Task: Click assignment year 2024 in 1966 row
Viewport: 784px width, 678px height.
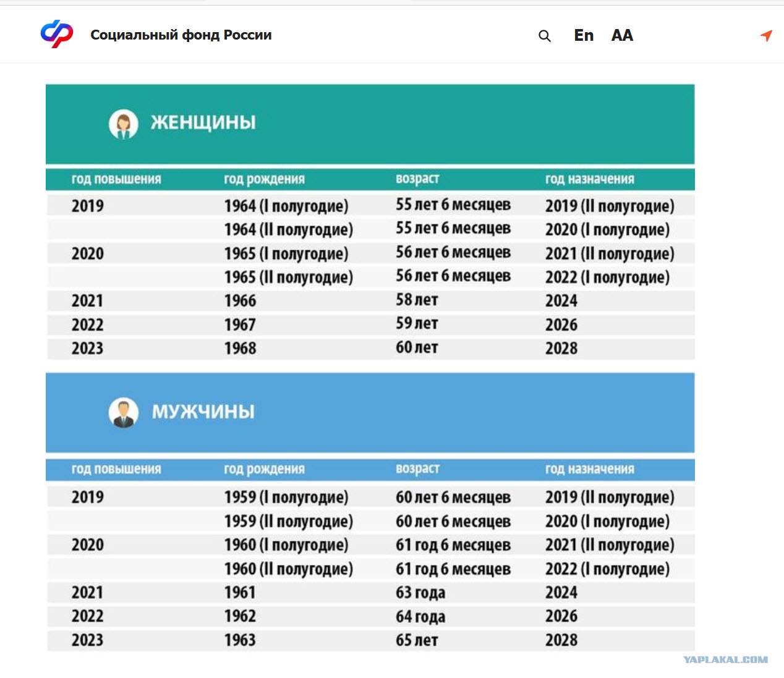Action: pos(561,301)
